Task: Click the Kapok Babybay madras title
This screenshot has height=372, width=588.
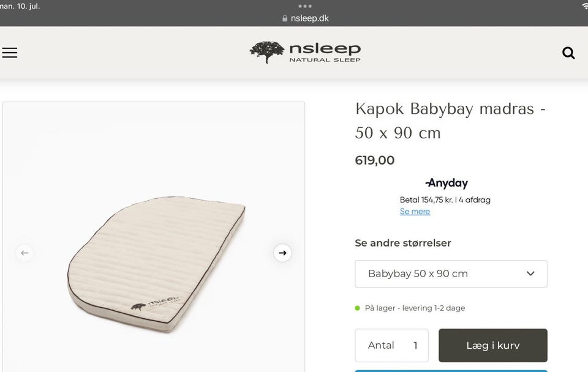Action: [x=450, y=121]
